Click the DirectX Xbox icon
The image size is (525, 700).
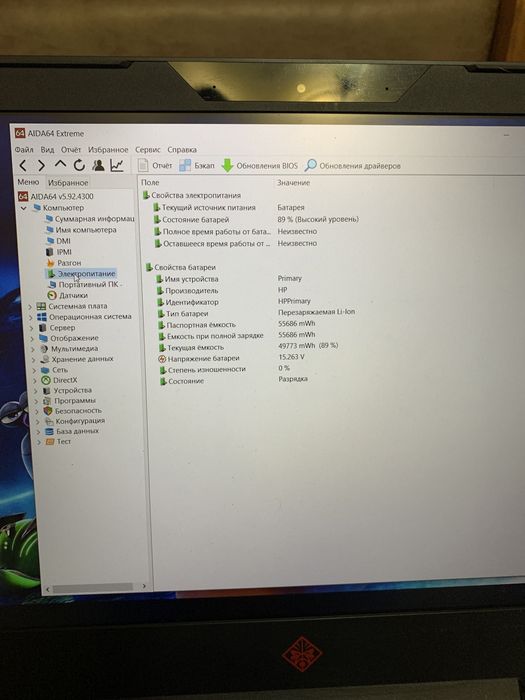46,380
